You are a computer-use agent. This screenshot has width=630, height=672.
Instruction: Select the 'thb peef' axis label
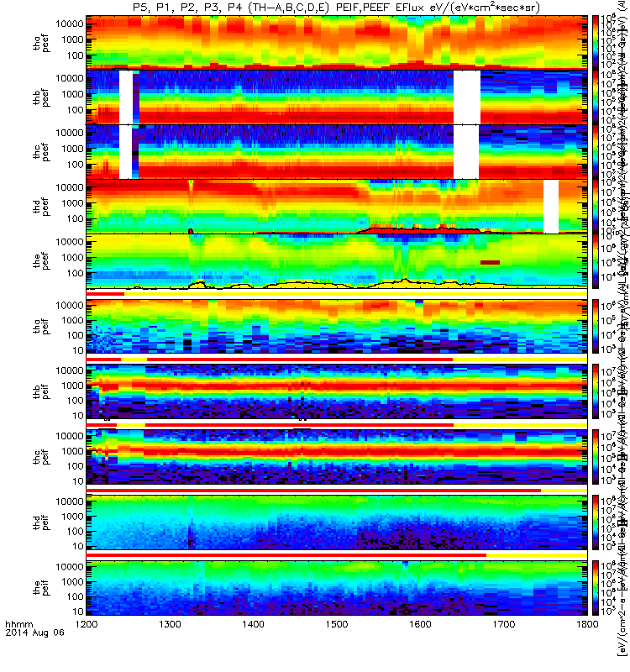pyautogui.click(x=41, y=97)
